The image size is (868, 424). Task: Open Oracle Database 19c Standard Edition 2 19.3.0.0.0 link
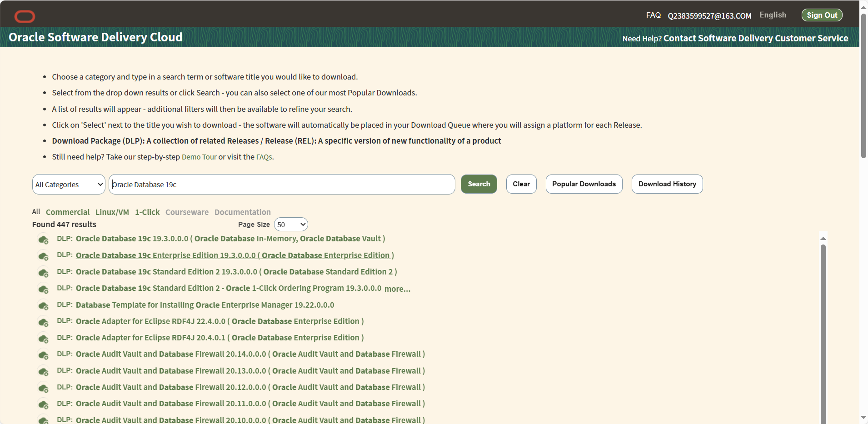coord(236,272)
